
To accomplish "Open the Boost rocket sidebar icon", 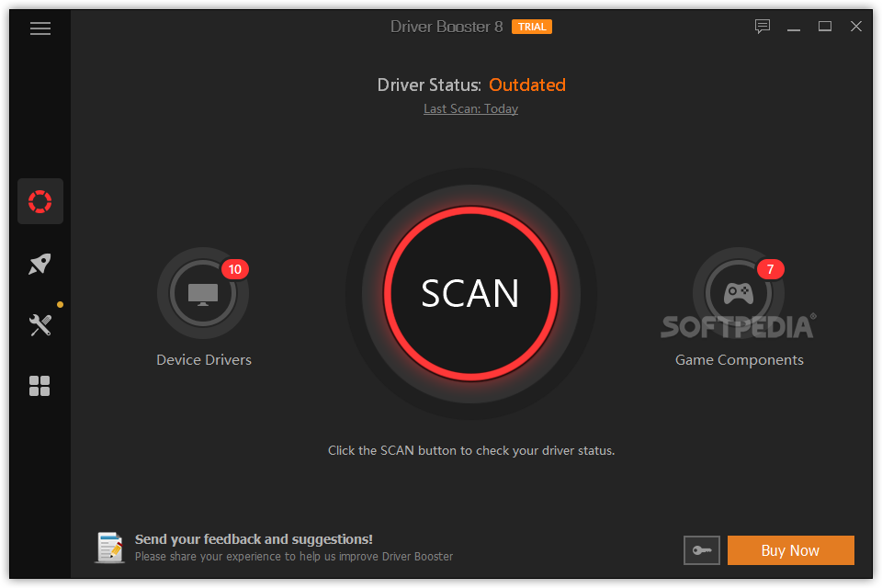I will (40, 265).
